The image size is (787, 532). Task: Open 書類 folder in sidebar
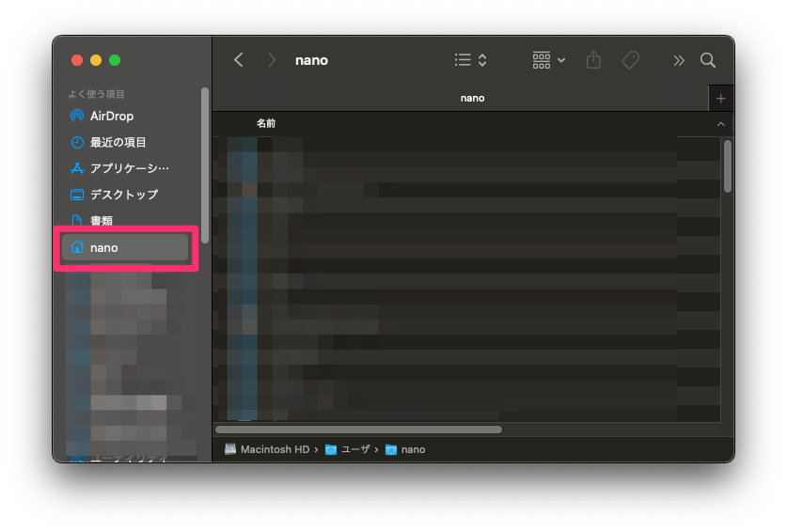coord(102,221)
